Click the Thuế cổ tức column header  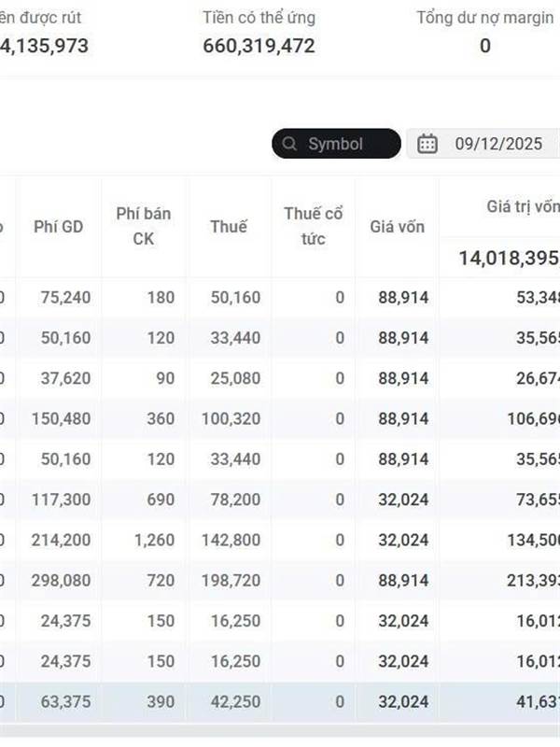pos(313,226)
